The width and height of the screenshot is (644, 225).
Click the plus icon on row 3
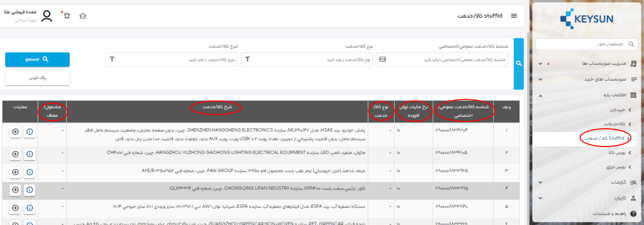click(15, 171)
